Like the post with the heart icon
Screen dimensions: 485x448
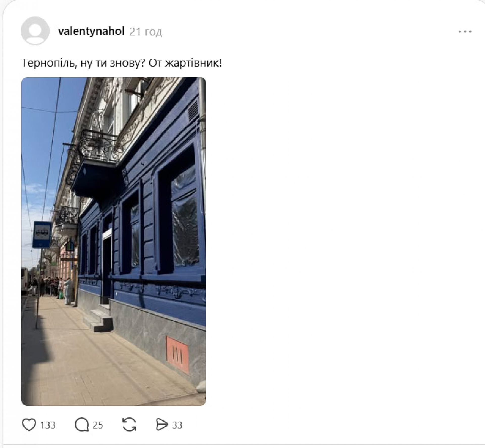click(x=29, y=425)
